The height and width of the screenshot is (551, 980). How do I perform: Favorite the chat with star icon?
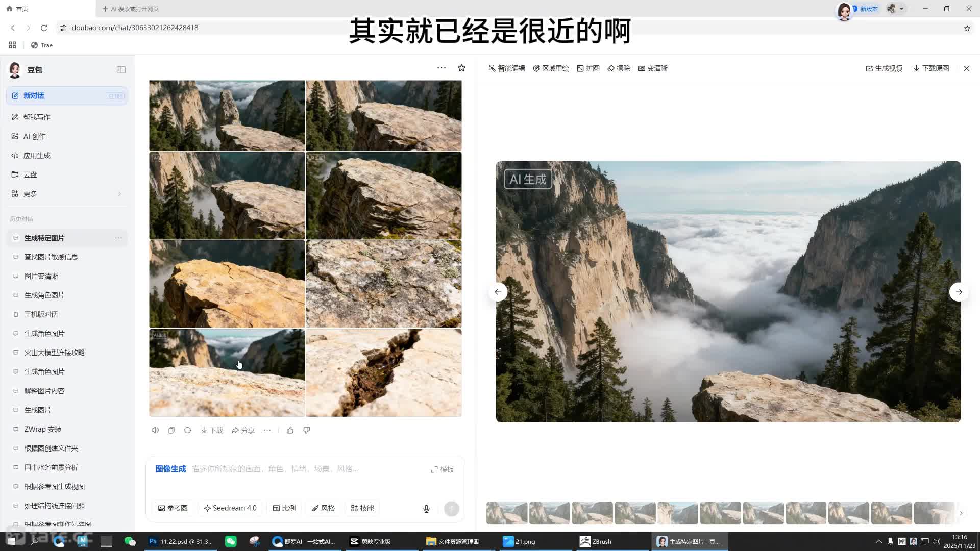coord(461,68)
